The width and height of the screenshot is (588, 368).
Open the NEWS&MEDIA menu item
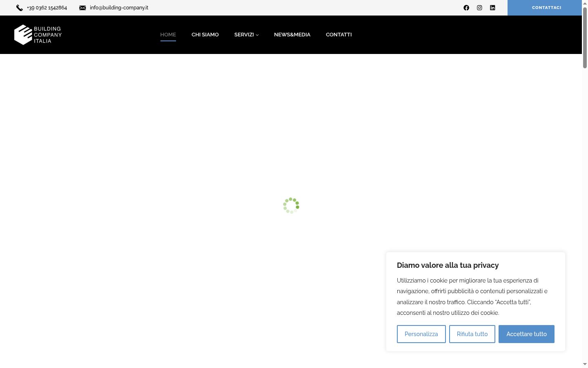[x=292, y=35]
